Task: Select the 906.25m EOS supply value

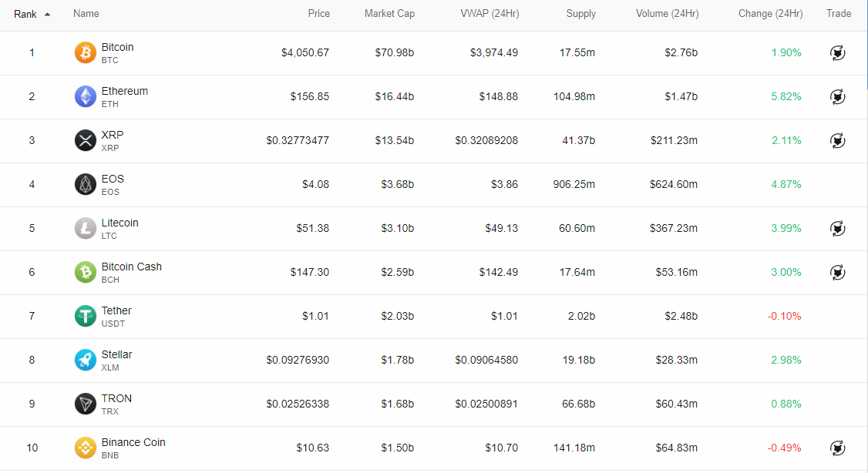Action: 574,184
